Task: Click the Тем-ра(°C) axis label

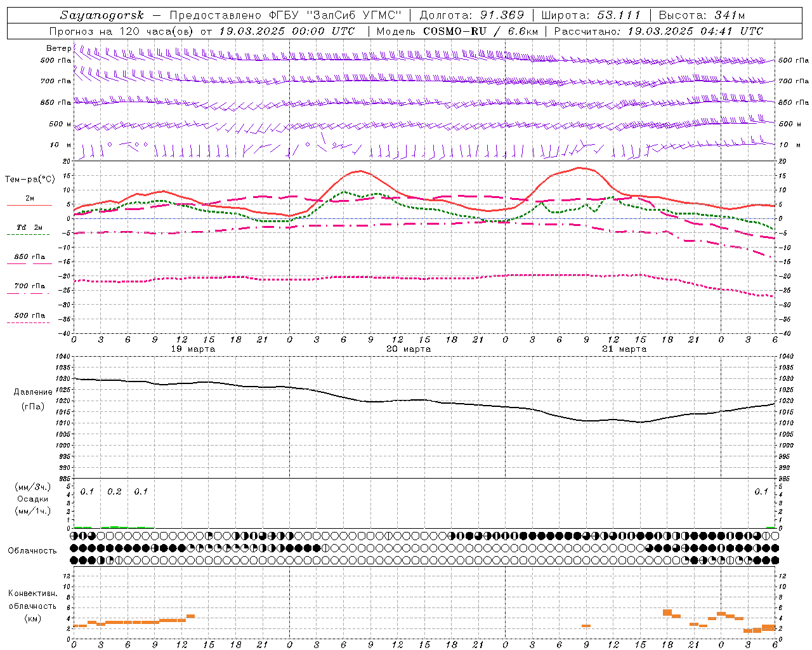Action: pyautogui.click(x=30, y=179)
